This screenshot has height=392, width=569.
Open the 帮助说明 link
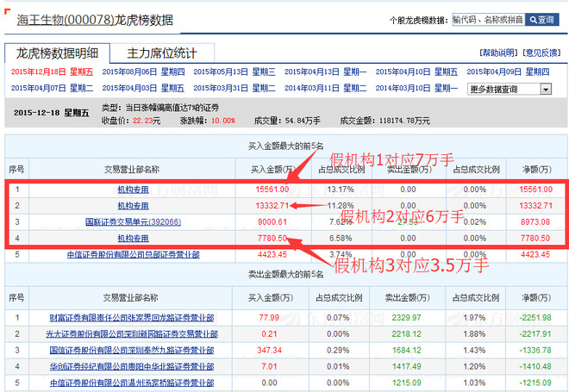[499, 53]
